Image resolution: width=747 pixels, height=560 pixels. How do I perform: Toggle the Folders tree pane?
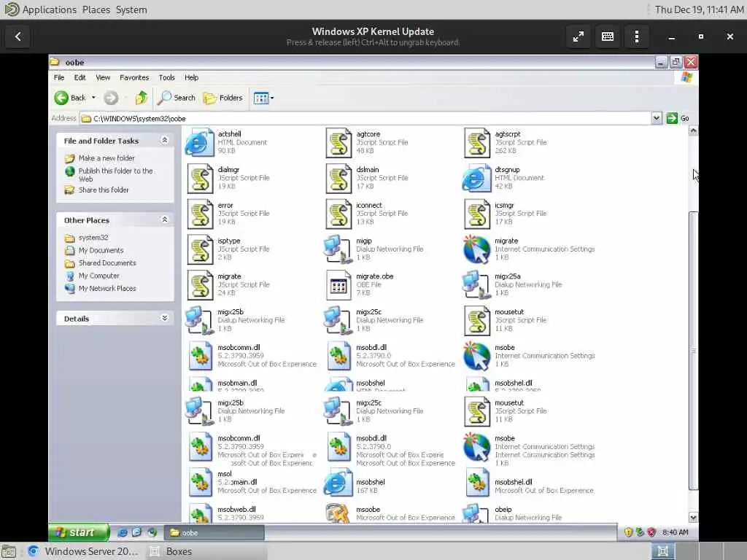(x=223, y=98)
